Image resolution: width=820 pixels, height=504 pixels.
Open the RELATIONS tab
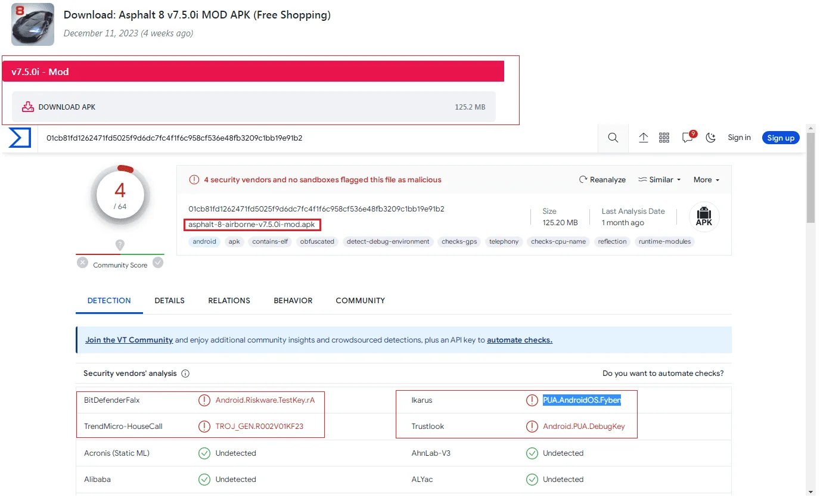(229, 301)
